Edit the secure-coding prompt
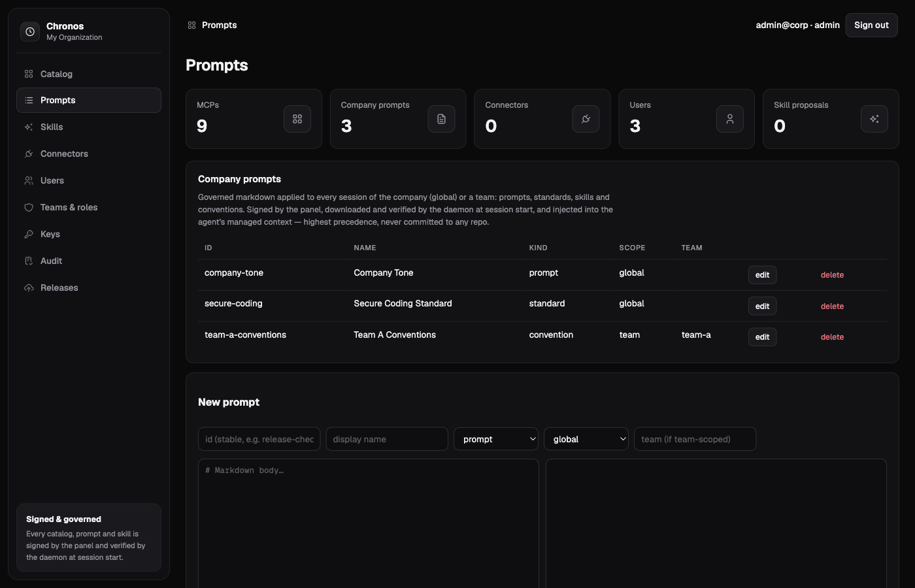 pos(762,306)
